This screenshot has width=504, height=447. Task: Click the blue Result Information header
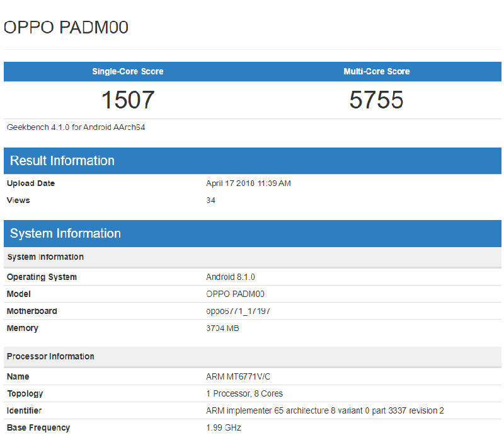pos(62,161)
